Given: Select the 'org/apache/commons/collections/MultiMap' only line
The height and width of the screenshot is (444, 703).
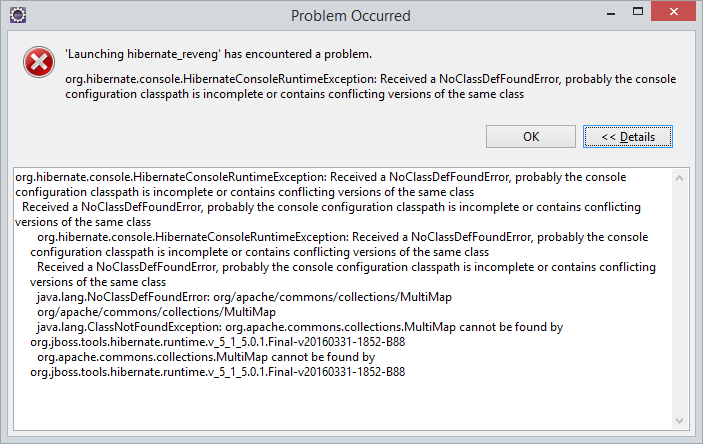Looking at the screenshot, I should (x=156, y=312).
